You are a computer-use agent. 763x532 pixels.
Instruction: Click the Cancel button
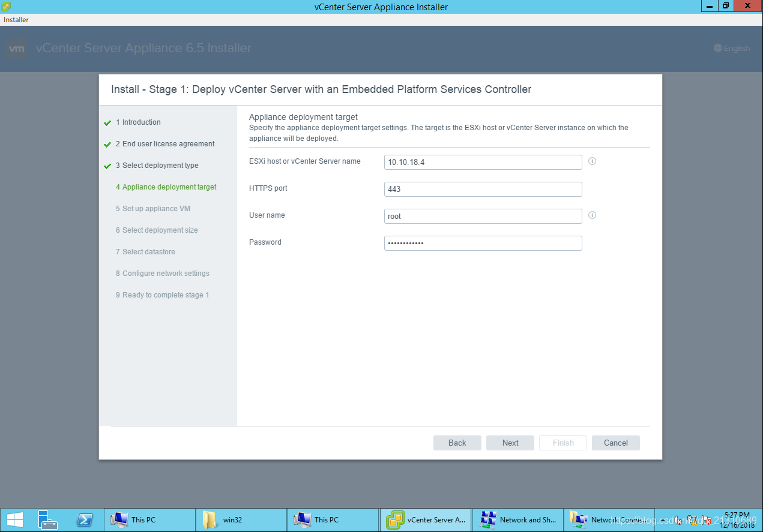[616, 443]
